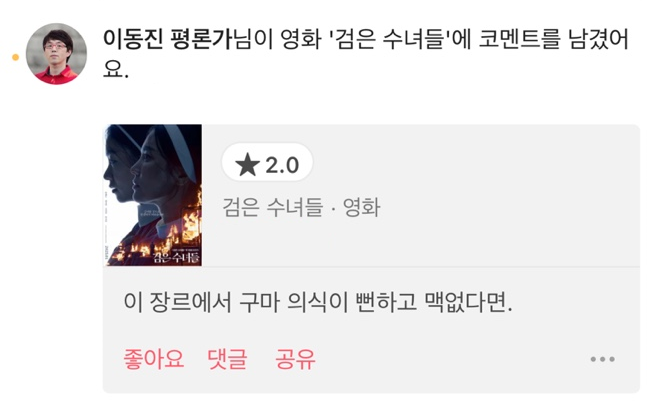Share the review using 공유
Image resolution: width=664 pixels, height=415 pixels.
pyautogui.click(x=295, y=359)
